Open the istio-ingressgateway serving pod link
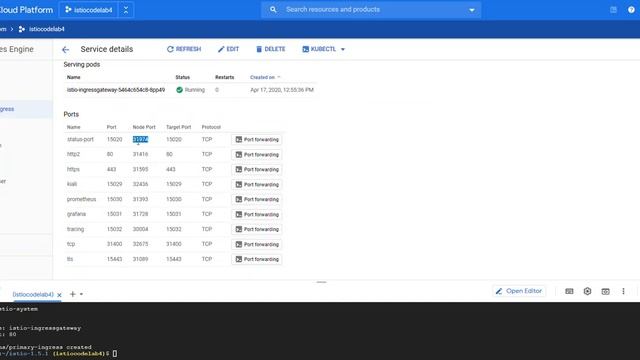 click(116, 90)
